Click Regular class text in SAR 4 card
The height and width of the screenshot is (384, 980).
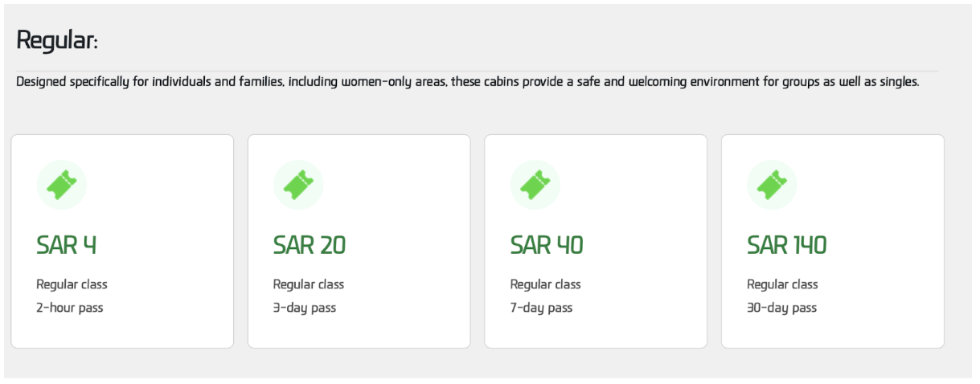(x=72, y=284)
